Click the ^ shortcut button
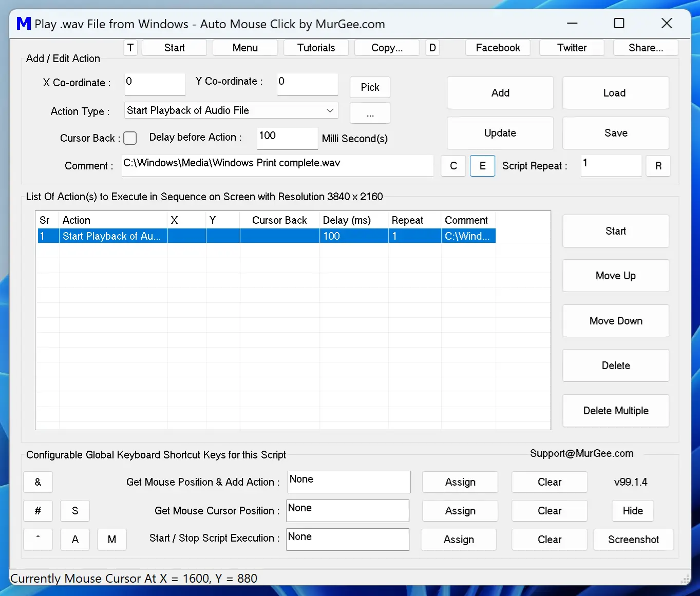Viewport: 700px width, 596px height. pos(38,540)
